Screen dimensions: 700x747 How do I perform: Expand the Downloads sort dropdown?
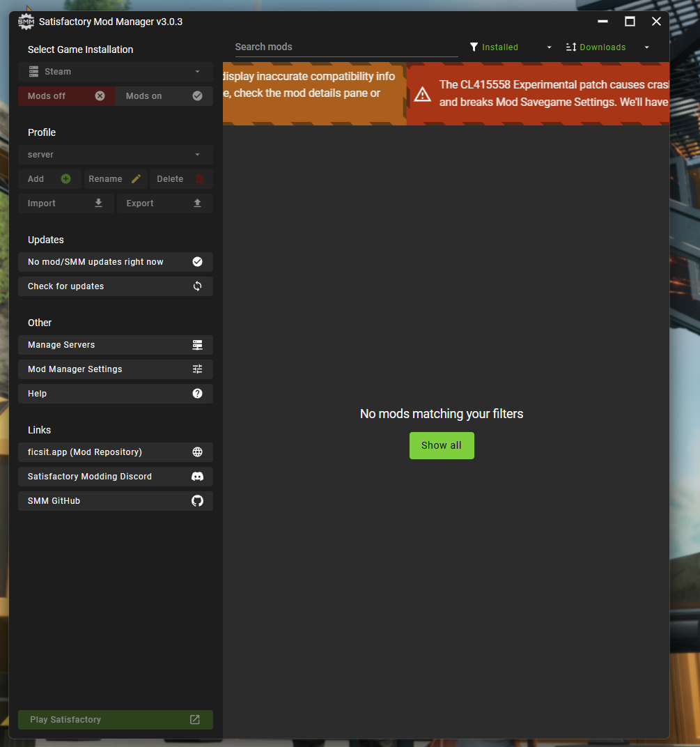click(607, 47)
